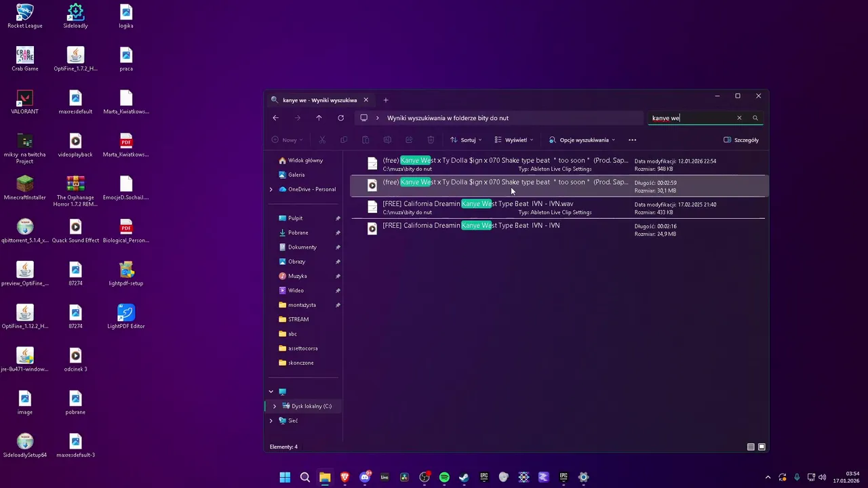The image size is (868, 488).
Task: Select the SideloadlySetup64 desktop icon
Action: coord(25,446)
